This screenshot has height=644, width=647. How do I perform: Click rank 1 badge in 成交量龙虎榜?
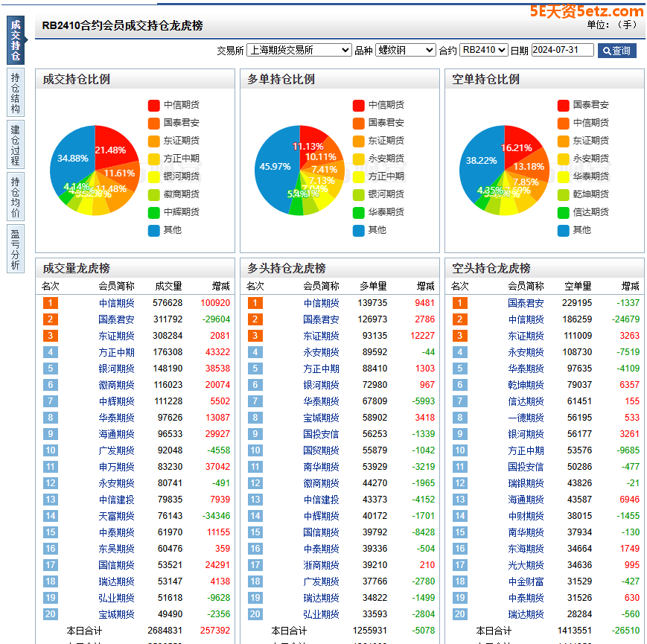[50, 303]
